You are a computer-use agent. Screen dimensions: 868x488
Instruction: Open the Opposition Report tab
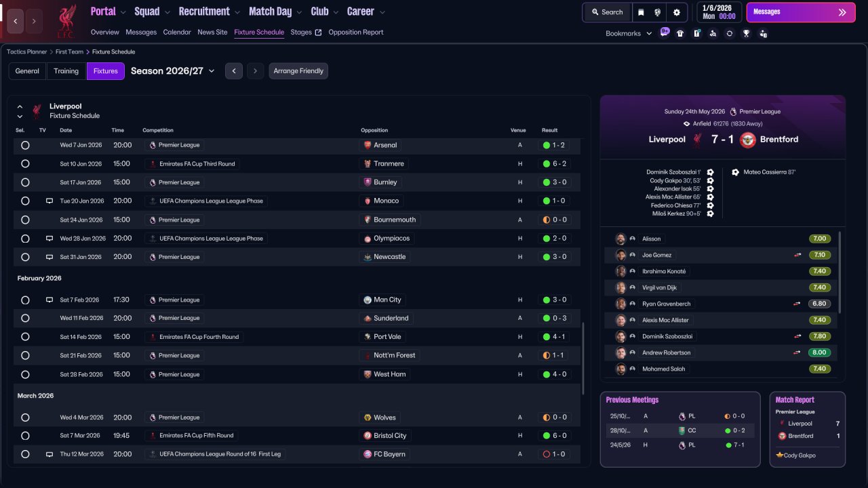356,33
